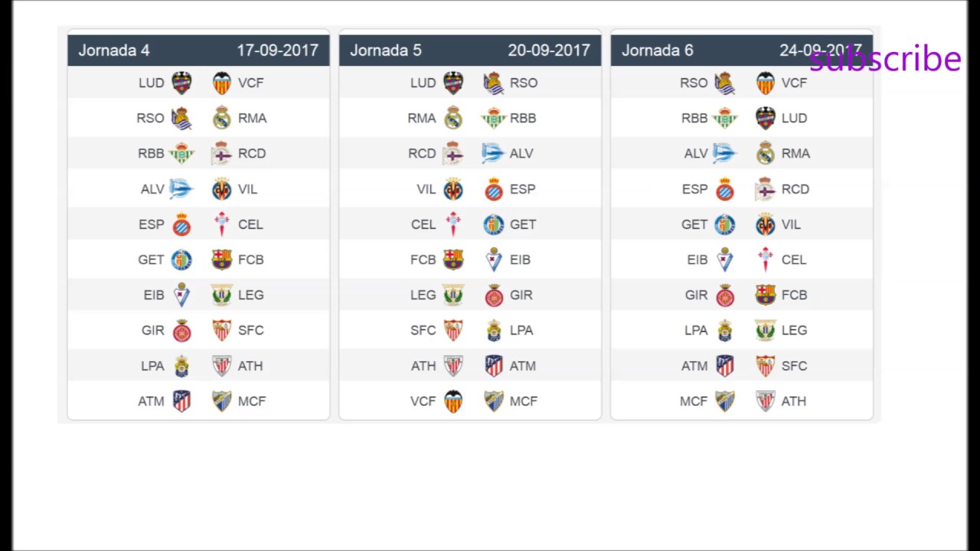
Task: Select the Alavés crest in Jornada 5
Action: pos(494,153)
